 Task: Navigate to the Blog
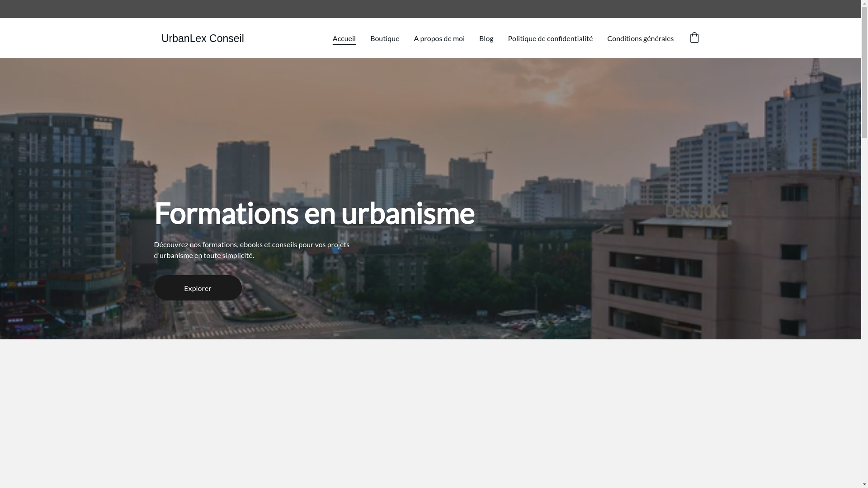tap(486, 38)
